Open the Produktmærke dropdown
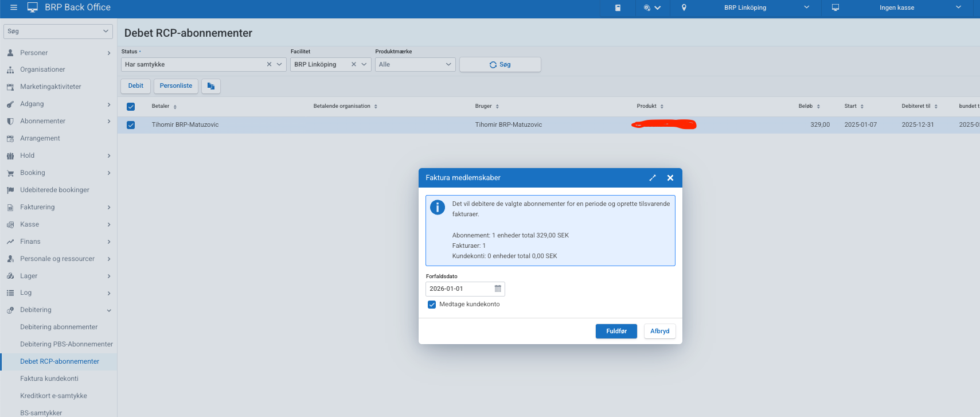This screenshot has height=417, width=980. [415, 65]
